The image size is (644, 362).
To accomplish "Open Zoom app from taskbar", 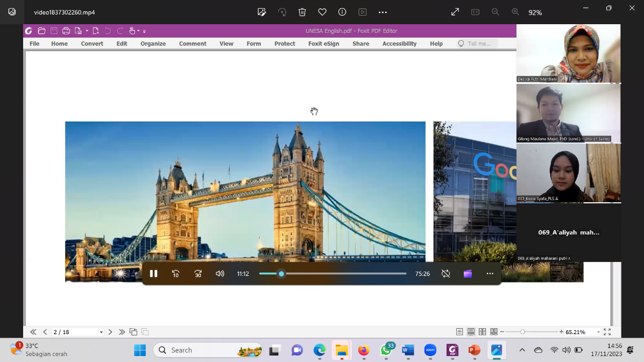I will tap(430, 350).
